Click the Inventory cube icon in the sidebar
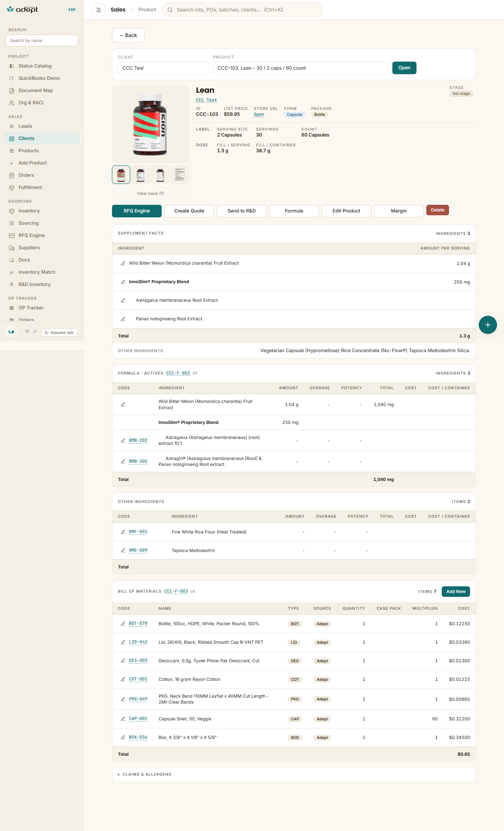 [12, 211]
